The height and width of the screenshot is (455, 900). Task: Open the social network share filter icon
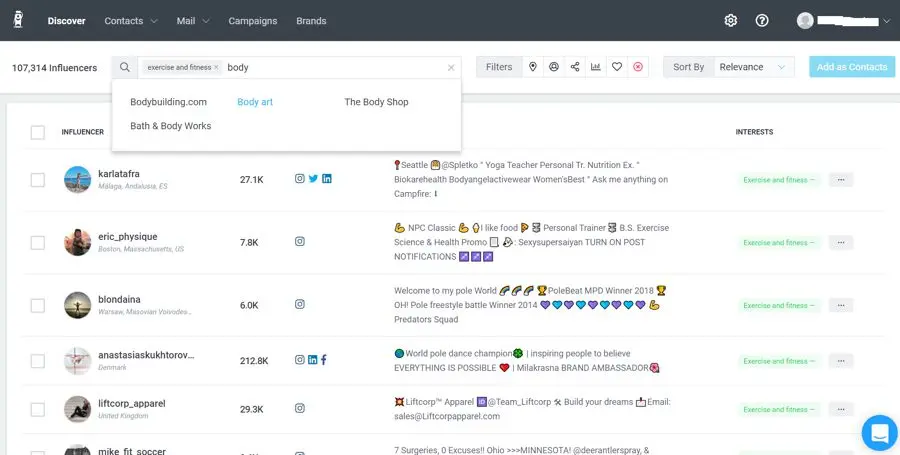coord(575,67)
